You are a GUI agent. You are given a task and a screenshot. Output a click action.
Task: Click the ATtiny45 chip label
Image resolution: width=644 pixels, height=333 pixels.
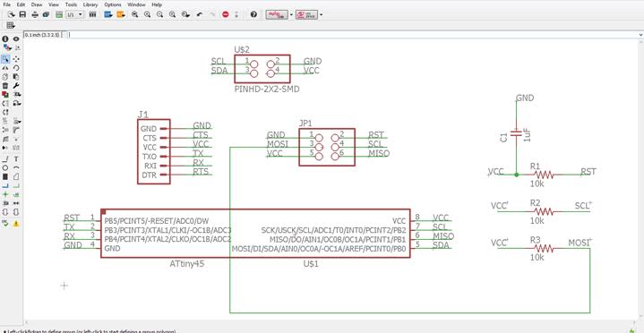pos(187,263)
